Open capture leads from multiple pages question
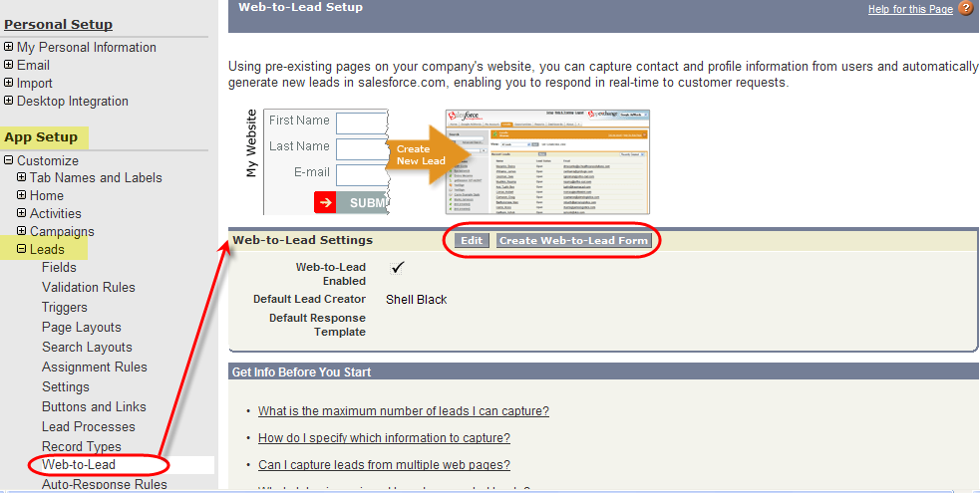The width and height of the screenshot is (980, 493). (385, 465)
